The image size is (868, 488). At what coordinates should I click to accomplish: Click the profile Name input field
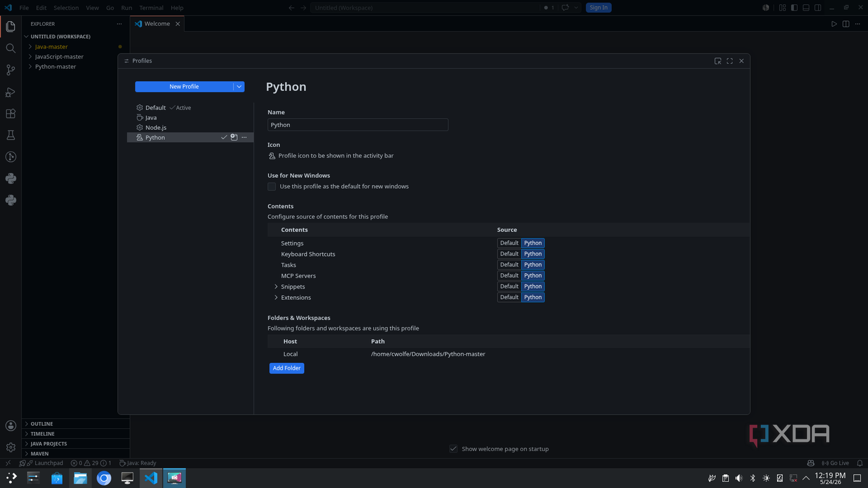(358, 125)
